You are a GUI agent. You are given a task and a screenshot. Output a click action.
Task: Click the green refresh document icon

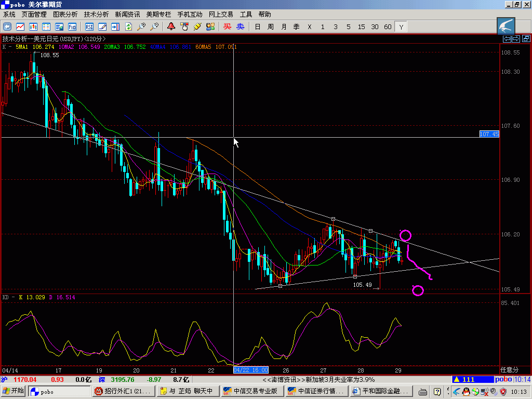[128, 27]
